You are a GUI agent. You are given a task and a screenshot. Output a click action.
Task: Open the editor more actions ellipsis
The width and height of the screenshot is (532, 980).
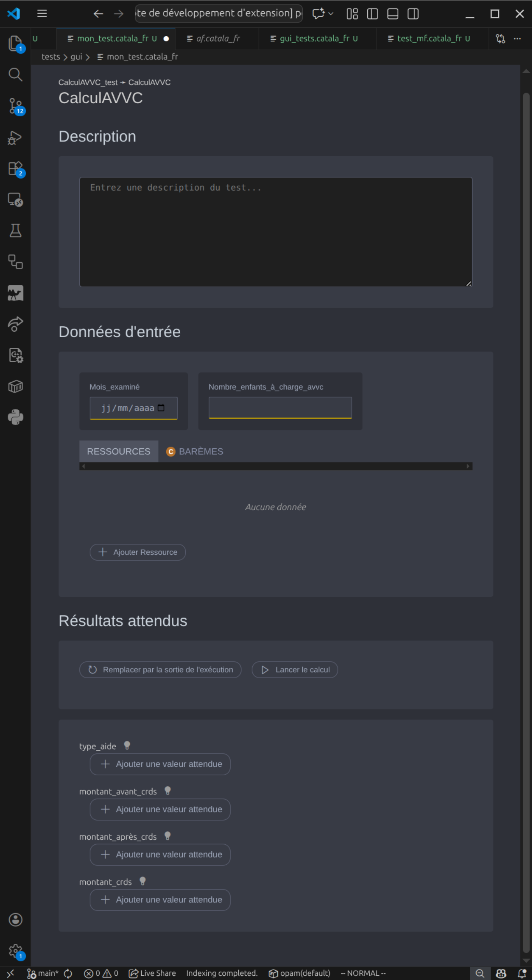click(x=517, y=39)
